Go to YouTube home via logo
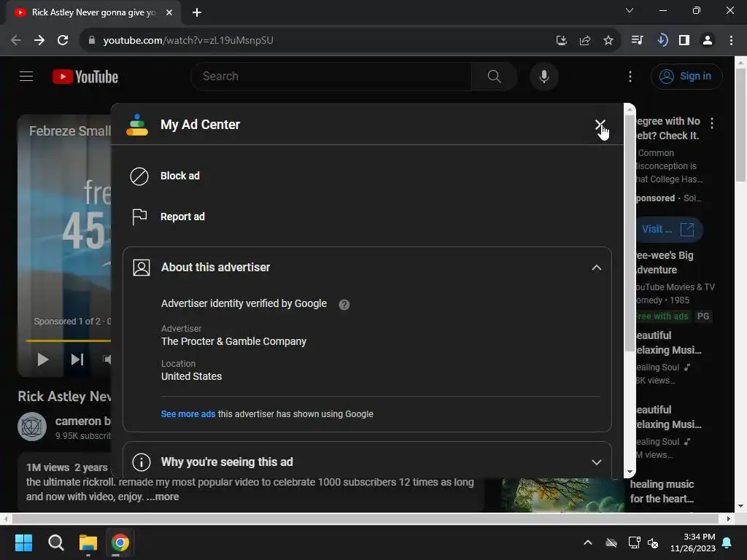Viewport: 747px width, 560px height. (x=85, y=77)
